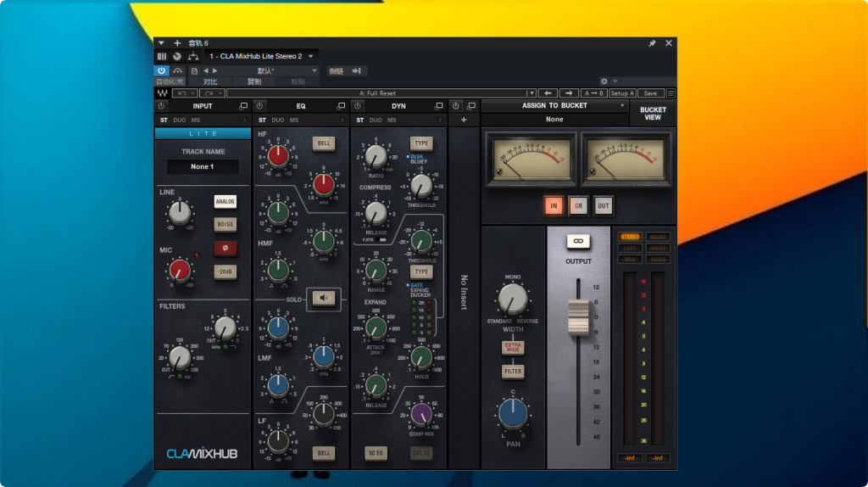
Task: Click the Waves undo arrow
Action: [184, 93]
